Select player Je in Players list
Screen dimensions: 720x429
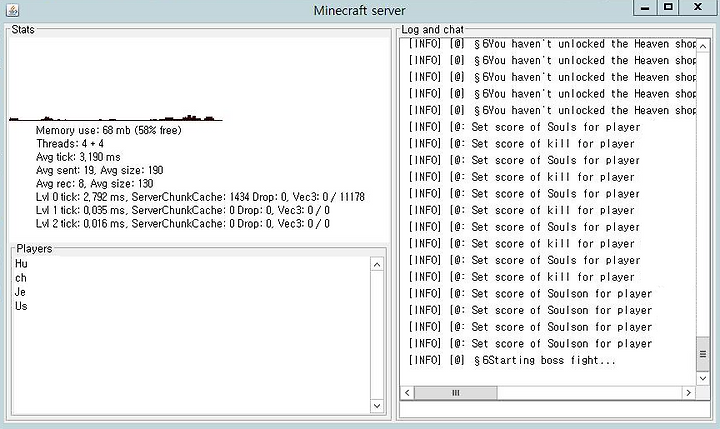coord(20,292)
